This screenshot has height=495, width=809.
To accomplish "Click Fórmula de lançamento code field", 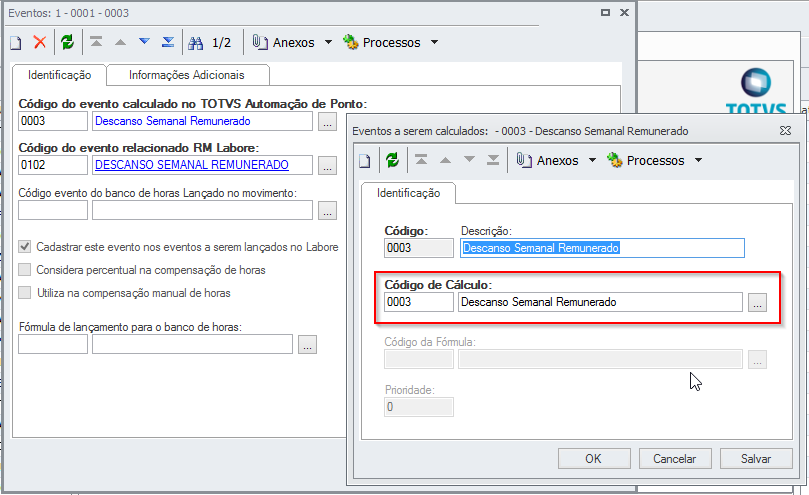I will pyautogui.click(x=53, y=344).
